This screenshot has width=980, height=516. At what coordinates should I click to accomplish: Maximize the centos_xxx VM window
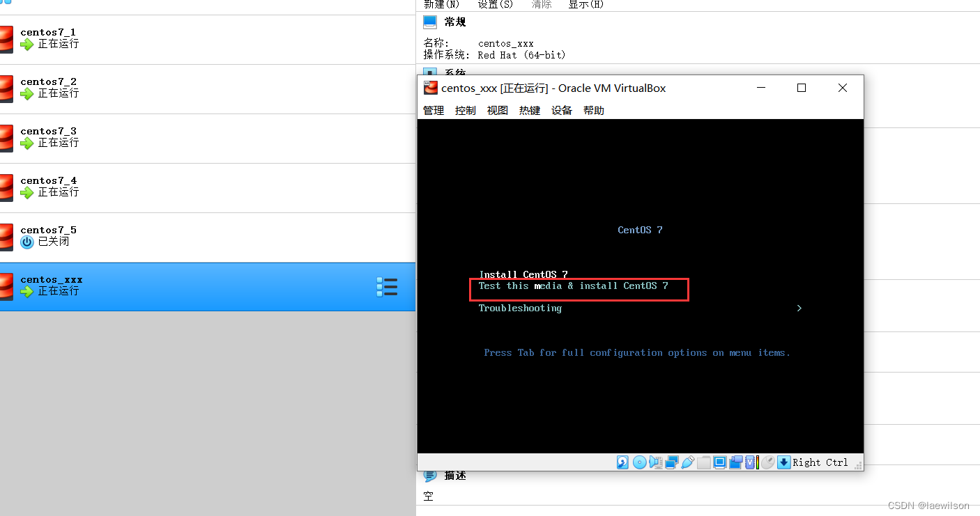click(x=802, y=88)
